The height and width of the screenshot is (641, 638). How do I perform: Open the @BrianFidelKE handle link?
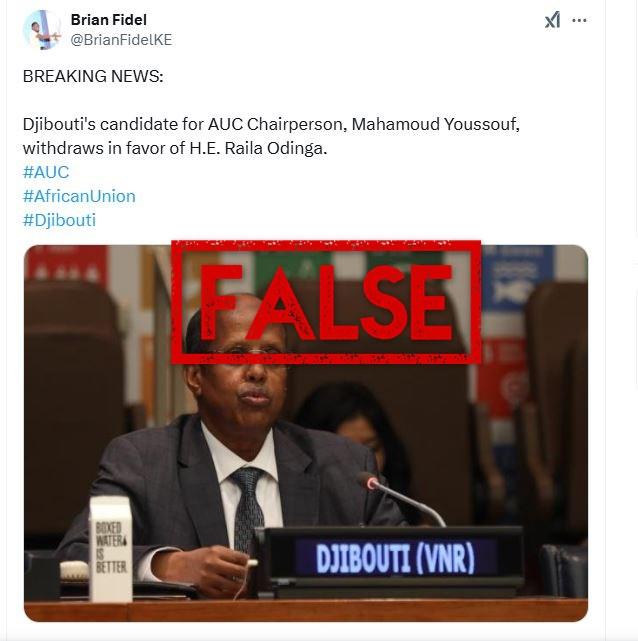[x=121, y=40]
